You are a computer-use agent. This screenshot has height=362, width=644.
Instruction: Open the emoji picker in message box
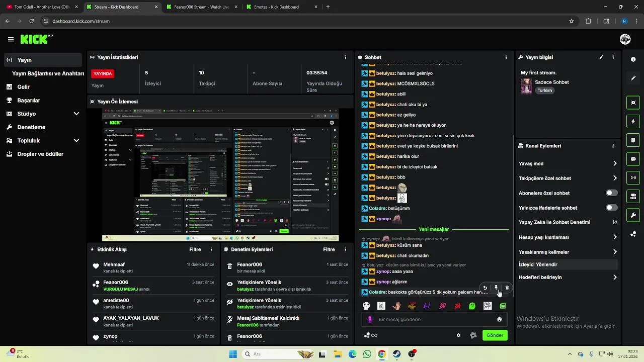(499, 319)
